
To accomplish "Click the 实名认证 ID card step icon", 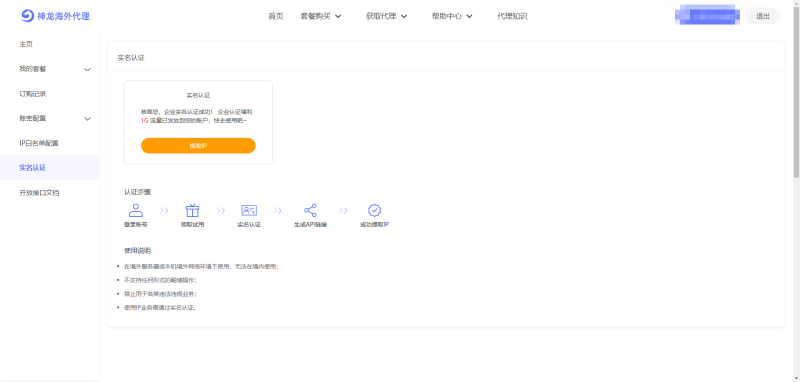I will coord(249,210).
